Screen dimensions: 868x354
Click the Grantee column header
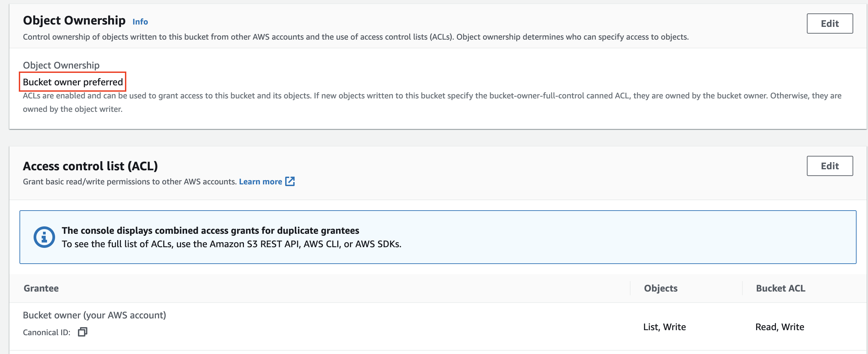[41, 288]
